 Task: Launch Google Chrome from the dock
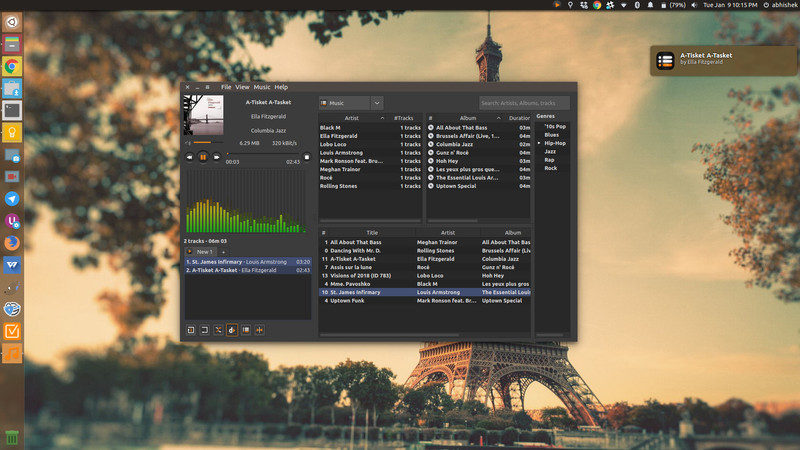(x=12, y=66)
